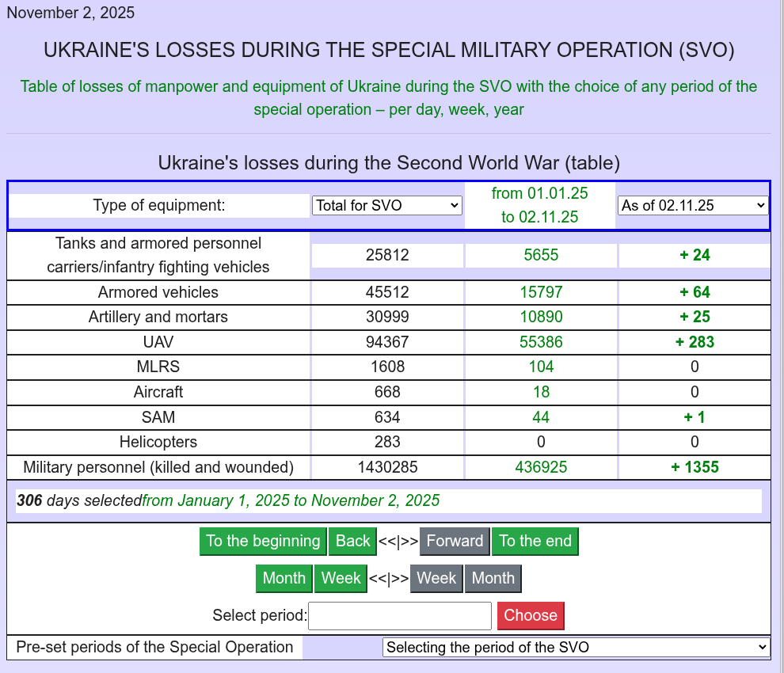Viewport: 784px width, 673px height.
Task: Click SAM total value '634'
Action: (387, 417)
